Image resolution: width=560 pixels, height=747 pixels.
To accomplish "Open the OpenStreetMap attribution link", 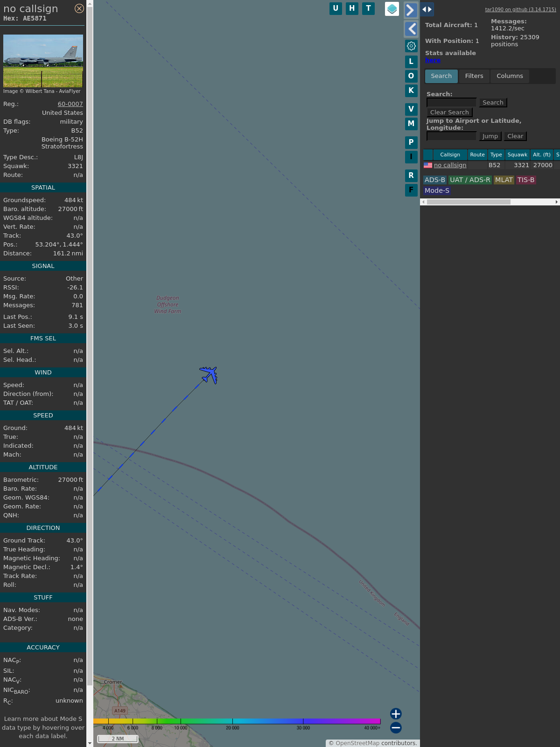I will point(357,743).
